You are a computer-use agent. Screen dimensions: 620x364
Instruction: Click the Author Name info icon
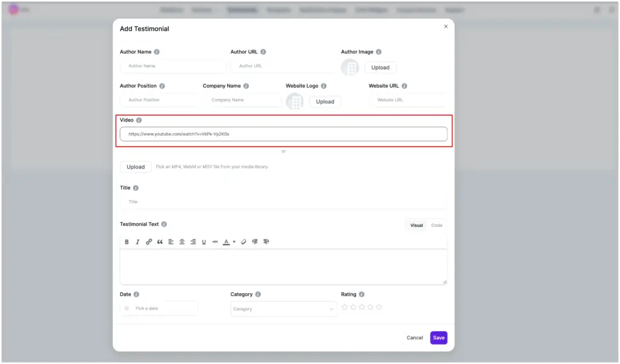[x=157, y=52]
